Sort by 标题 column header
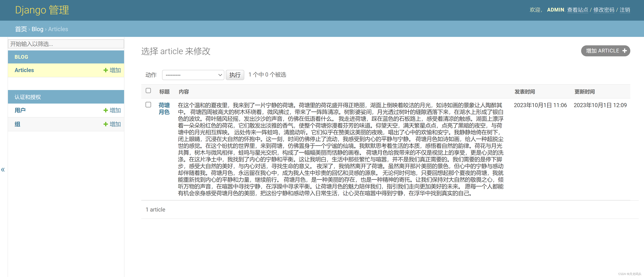 [x=164, y=92]
